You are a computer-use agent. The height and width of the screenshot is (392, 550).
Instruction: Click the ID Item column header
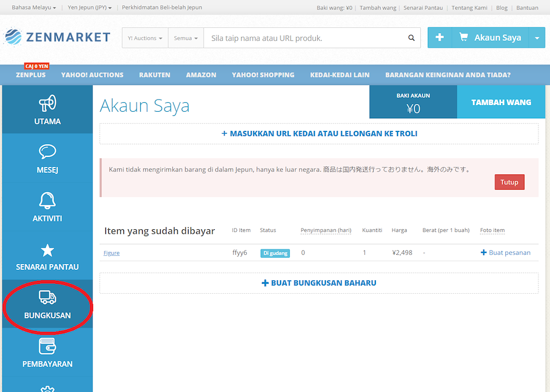[x=241, y=230]
